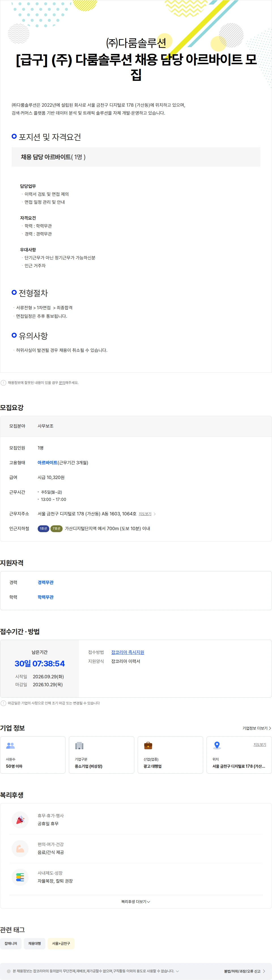Click the industry briefcase icon
Viewport: 272px width, 980px height.
[148, 745]
